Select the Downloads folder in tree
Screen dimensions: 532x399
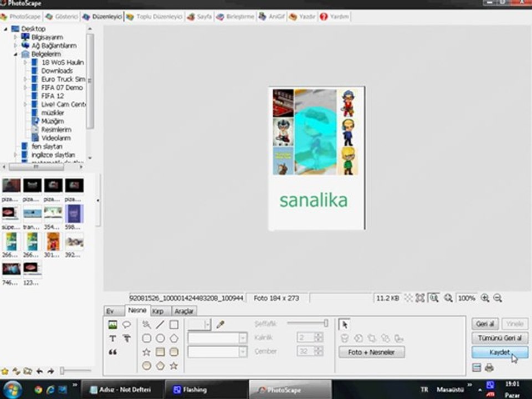click(x=57, y=70)
